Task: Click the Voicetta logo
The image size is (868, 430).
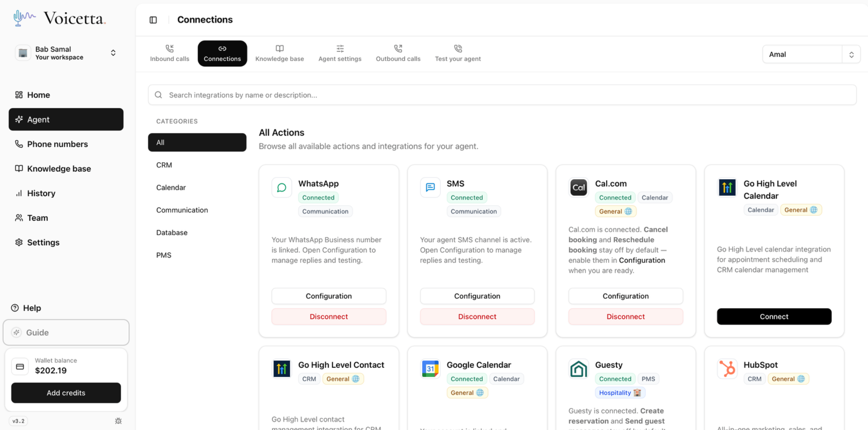Action: coord(60,18)
